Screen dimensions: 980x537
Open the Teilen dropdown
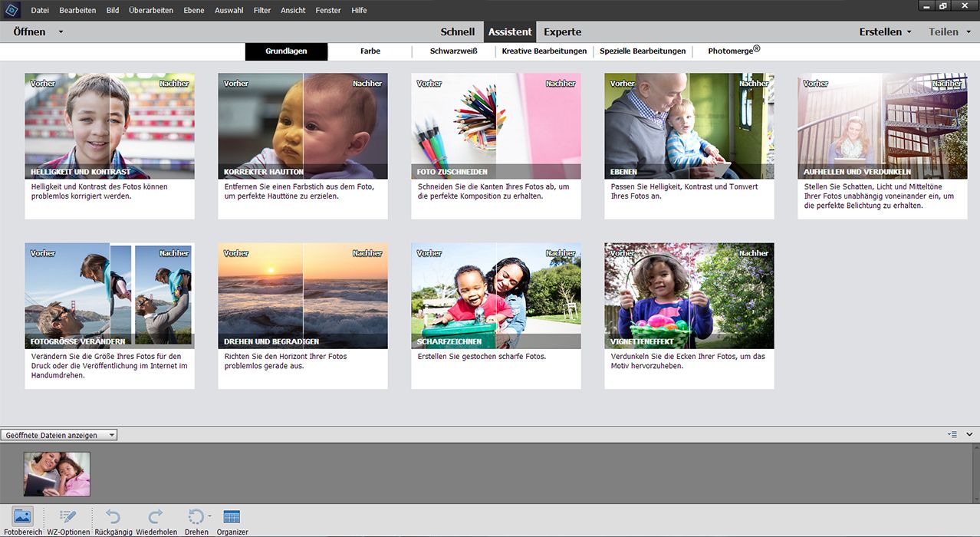tap(949, 32)
